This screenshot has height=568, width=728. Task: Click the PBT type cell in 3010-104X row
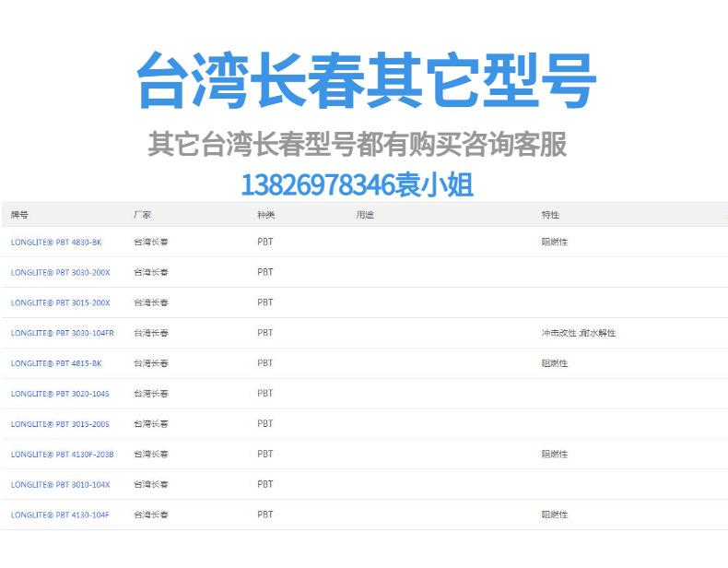click(x=265, y=484)
